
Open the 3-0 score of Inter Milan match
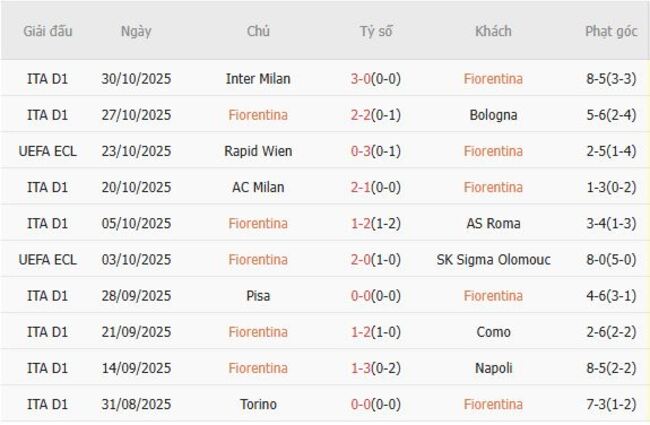click(x=362, y=79)
